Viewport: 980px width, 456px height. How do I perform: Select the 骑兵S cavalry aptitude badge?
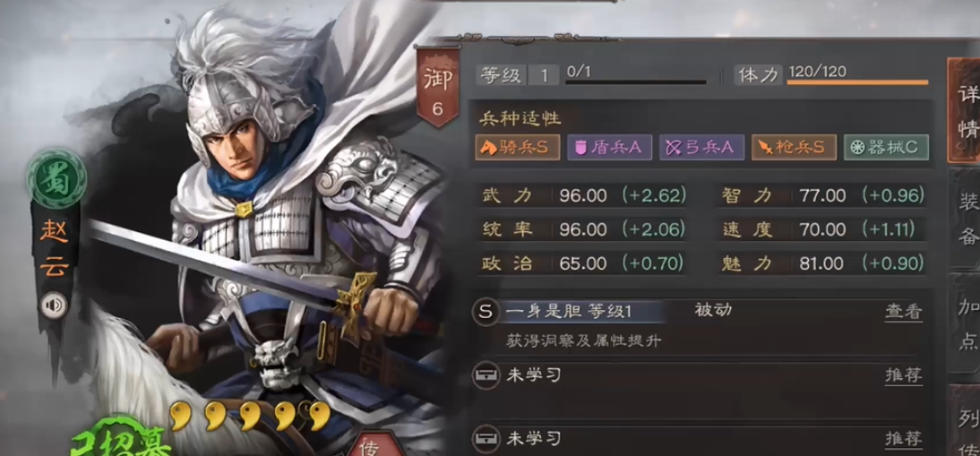pyautogui.click(x=517, y=148)
